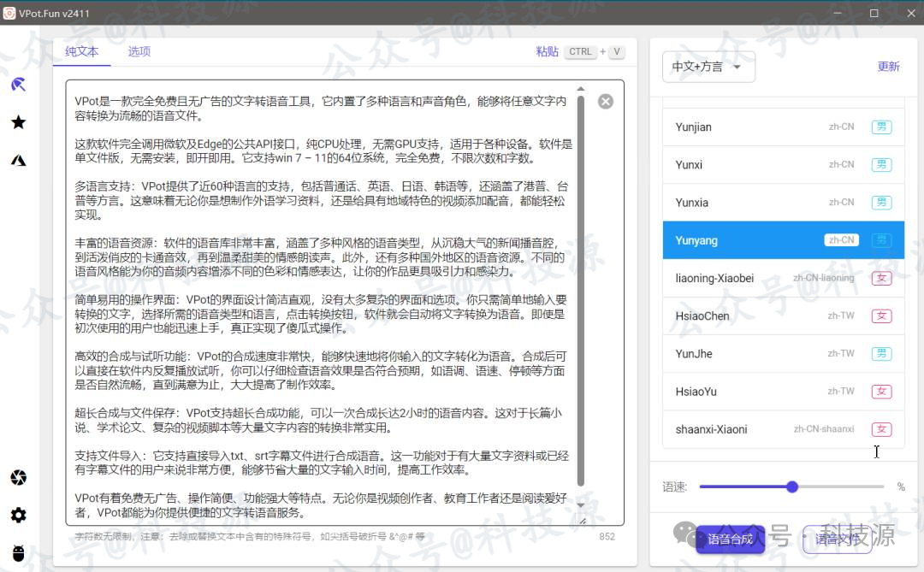924x572 pixels.
Task: Open the 中文+方言 language dropdown
Action: tap(708, 67)
